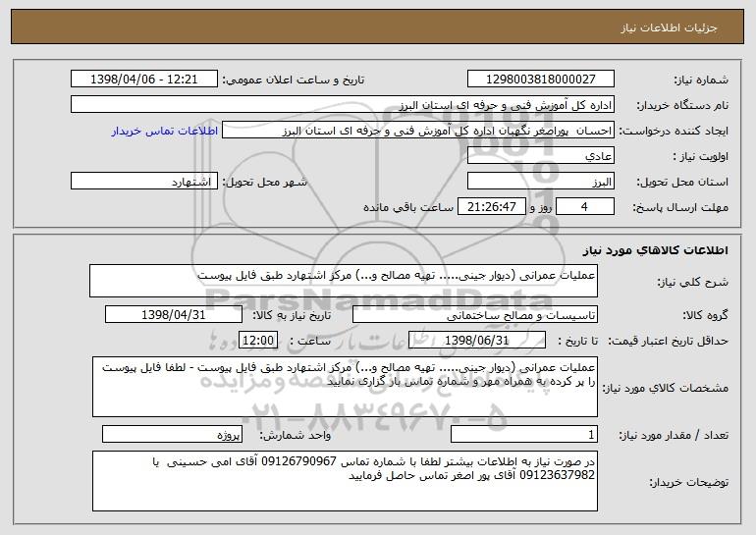Click the label مشخصات کالای مورد نیاز
This screenshot has height=535, width=756.
click(x=666, y=388)
